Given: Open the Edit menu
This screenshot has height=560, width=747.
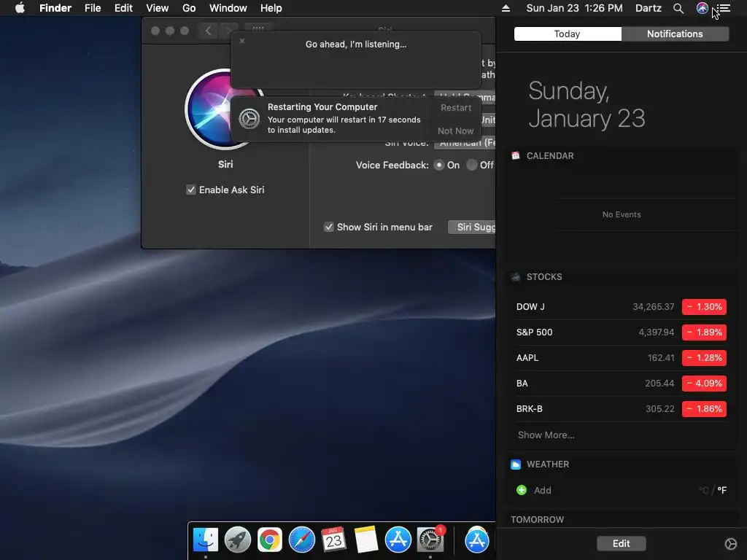Looking at the screenshot, I should coord(123,8).
